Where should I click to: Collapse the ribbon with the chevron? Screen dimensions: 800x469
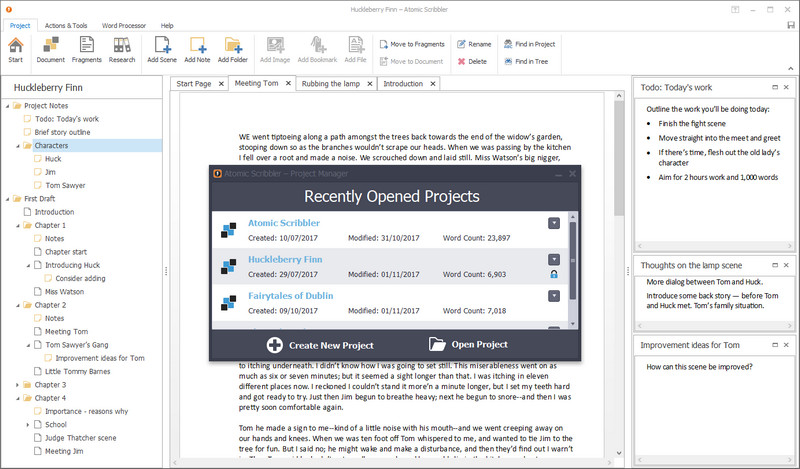pyautogui.click(x=790, y=68)
